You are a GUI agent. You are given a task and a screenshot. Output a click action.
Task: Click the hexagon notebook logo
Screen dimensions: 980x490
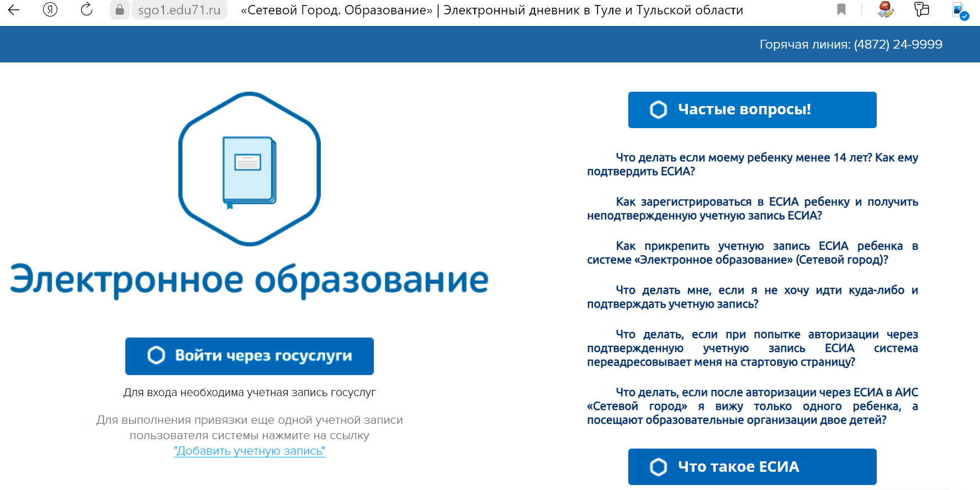(x=250, y=168)
